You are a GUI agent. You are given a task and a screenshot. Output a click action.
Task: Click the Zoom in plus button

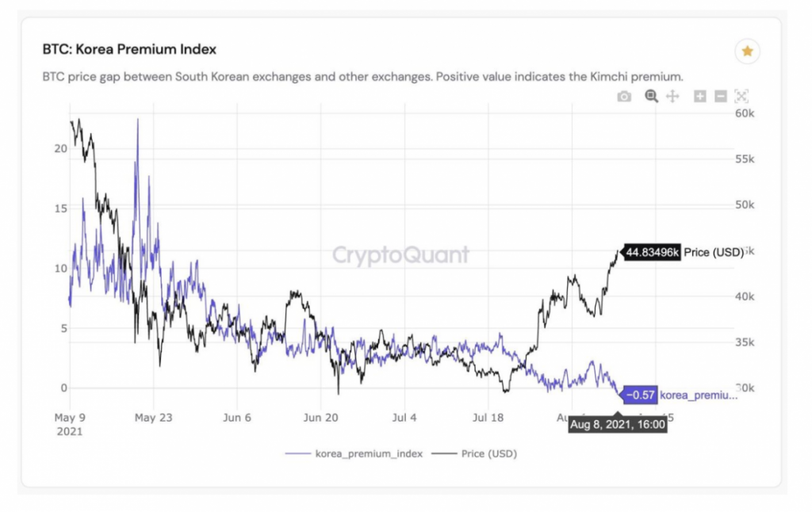point(699,97)
